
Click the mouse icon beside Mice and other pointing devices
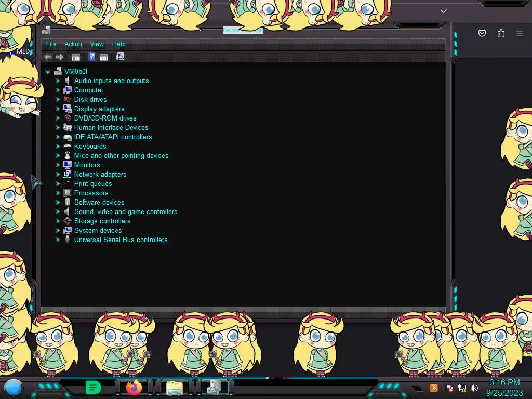(x=68, y=155)
